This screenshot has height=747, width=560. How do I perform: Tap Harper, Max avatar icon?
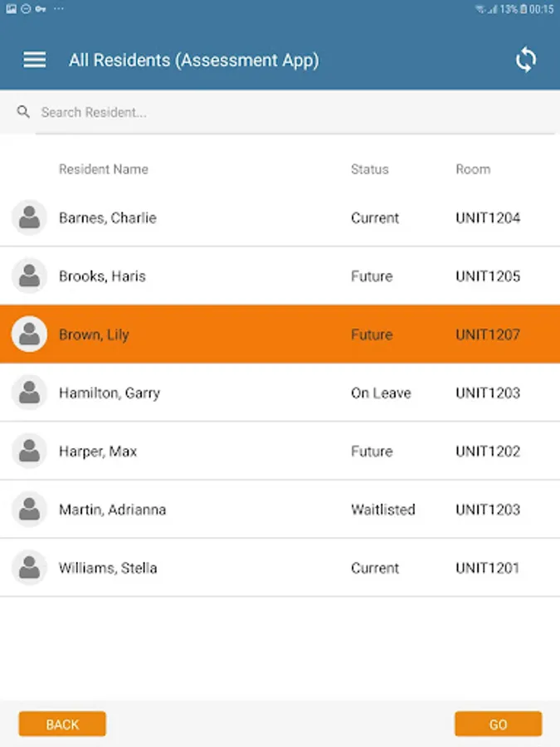click(x=29, y=451)
